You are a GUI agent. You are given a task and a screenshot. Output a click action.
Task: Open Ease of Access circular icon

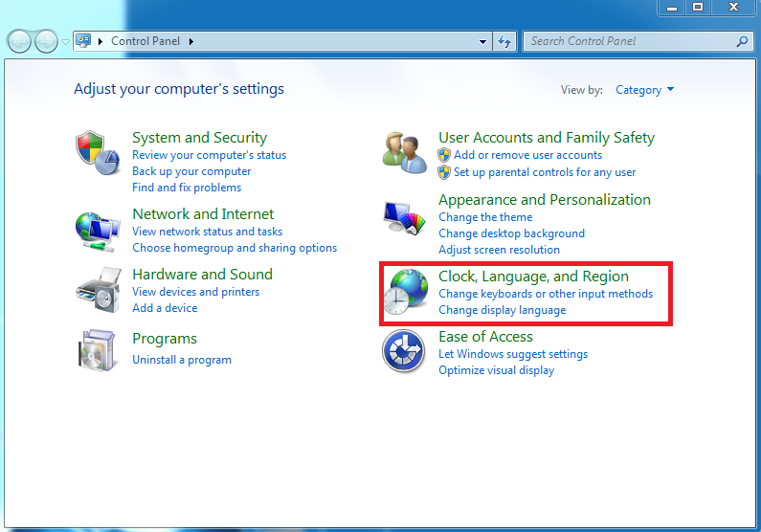[x=403, y=351]
